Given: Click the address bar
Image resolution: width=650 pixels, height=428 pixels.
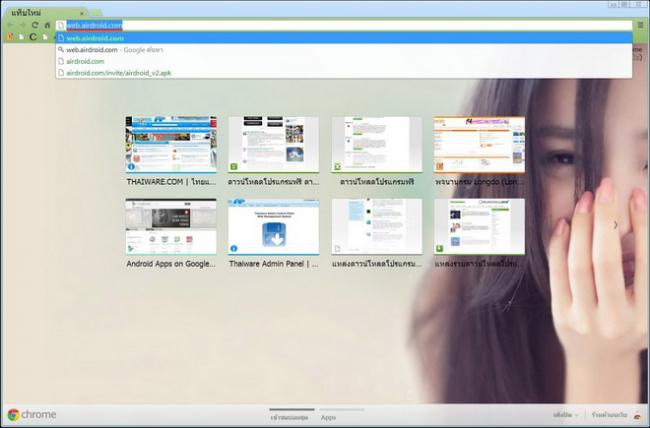Looking at the screenshot, I should [x=344, y=25].
